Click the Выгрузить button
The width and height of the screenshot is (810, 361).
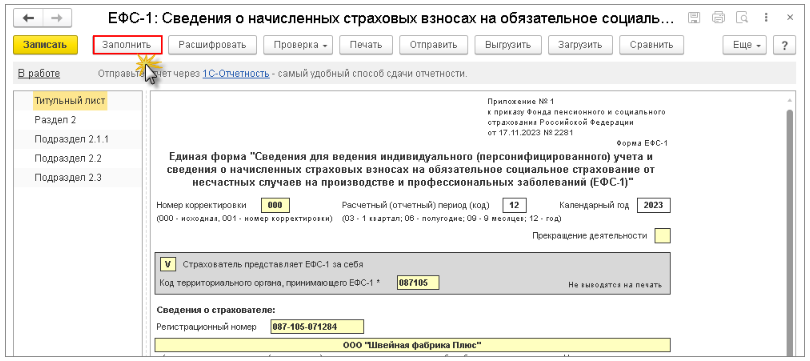(x=508, y=45)
